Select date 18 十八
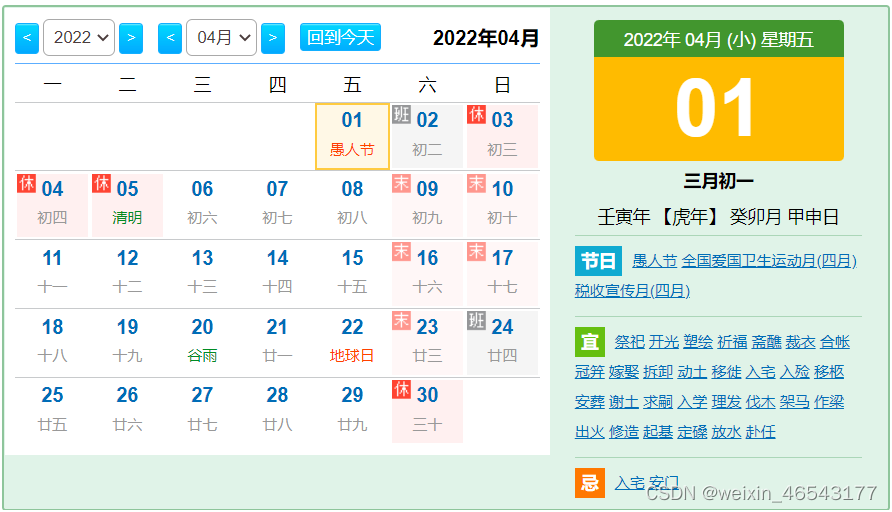The width and height of the screenshot is (892, 512). (52, 343)
